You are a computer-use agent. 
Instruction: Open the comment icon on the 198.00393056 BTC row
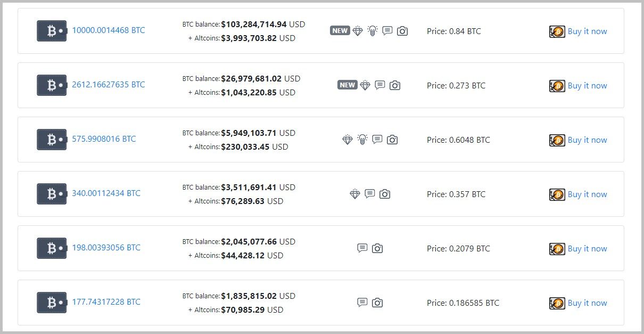coord(362,248)
